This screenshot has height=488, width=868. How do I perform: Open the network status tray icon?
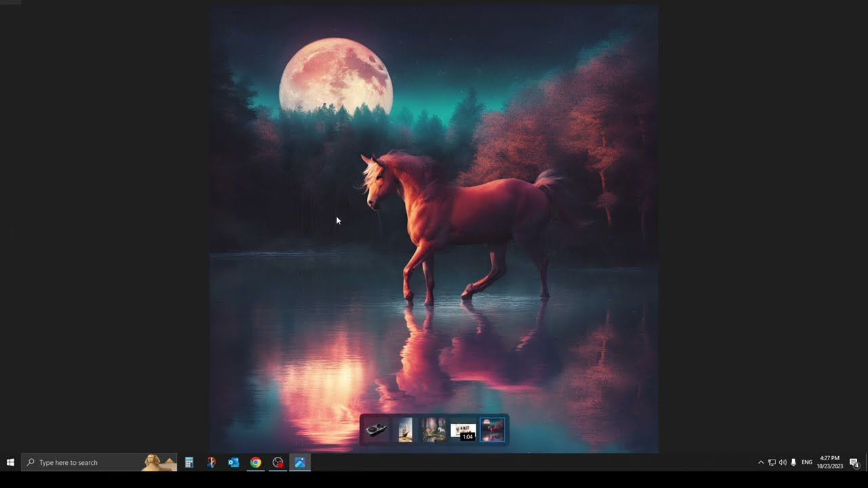pyautogui.click(x=772, y=462)
